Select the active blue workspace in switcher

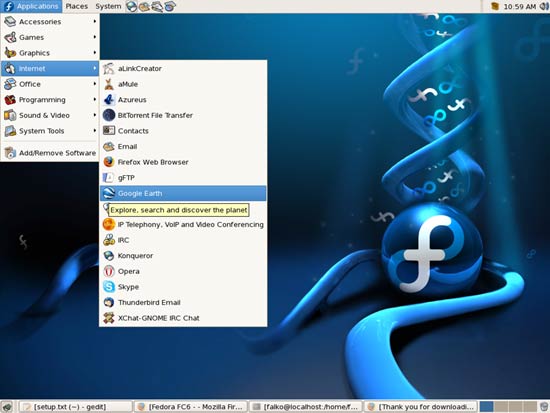pyautogui.click(x=487, y=407)
